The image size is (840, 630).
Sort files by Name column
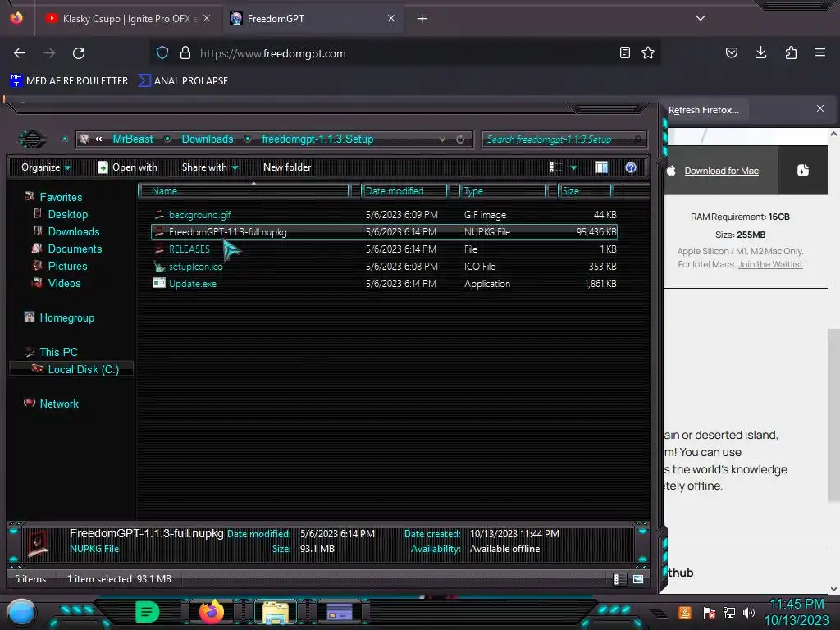point(244,190)
